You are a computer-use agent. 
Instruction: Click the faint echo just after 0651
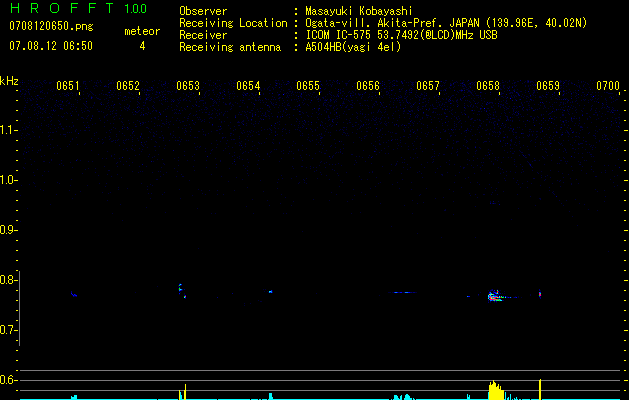(74, 294)
